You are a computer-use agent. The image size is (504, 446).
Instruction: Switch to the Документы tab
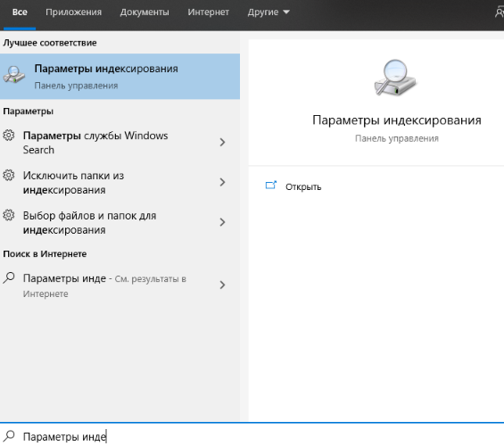click(x=145, y=12)
